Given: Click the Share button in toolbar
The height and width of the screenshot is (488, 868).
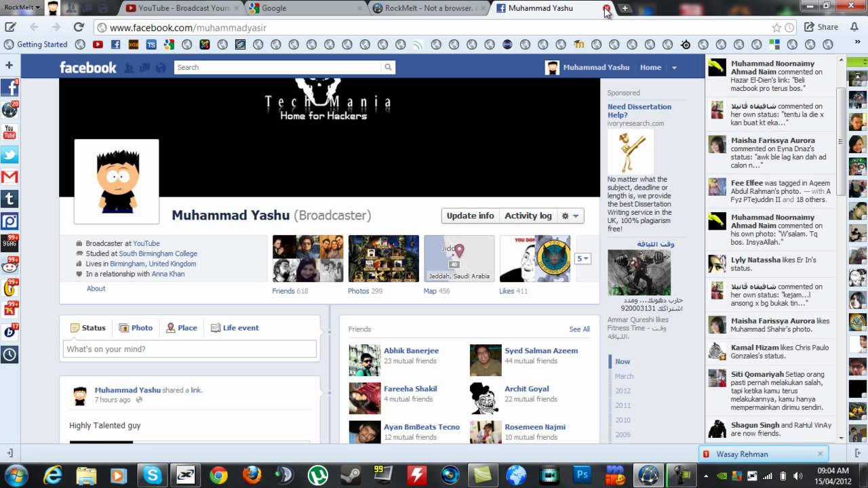Looking at the screenshot, I should (821, 27).
